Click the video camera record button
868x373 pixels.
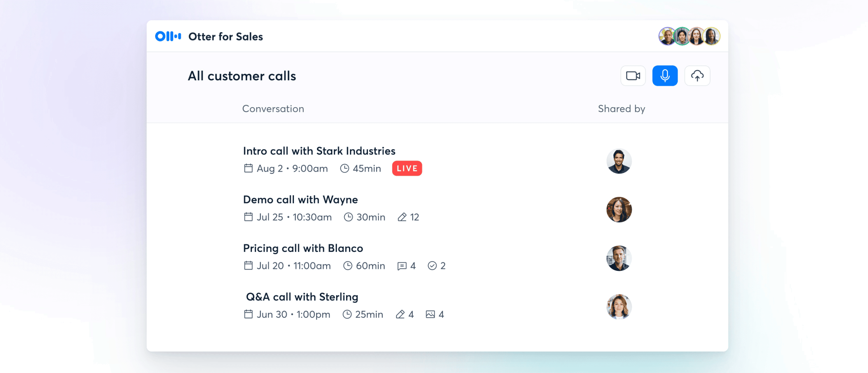pos(633,76)
